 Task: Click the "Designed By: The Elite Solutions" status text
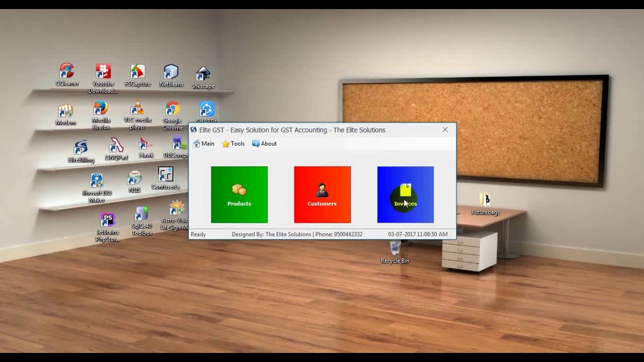(271, 234)
